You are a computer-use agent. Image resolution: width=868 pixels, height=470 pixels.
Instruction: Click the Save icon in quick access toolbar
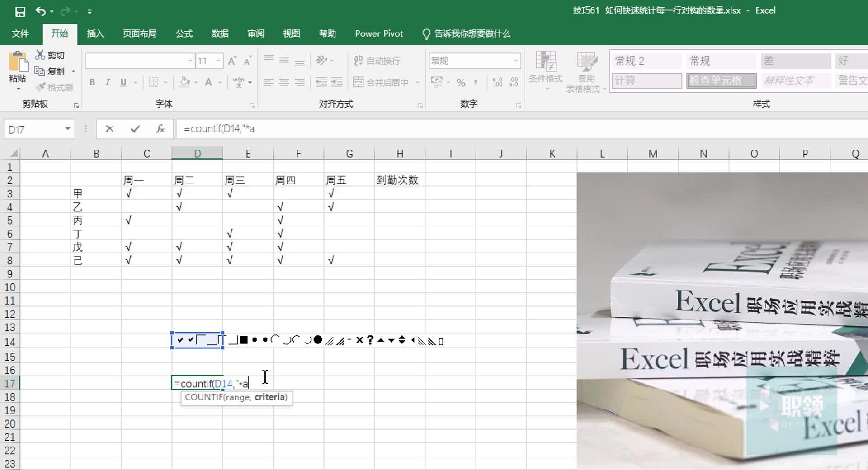click(20, 12)
